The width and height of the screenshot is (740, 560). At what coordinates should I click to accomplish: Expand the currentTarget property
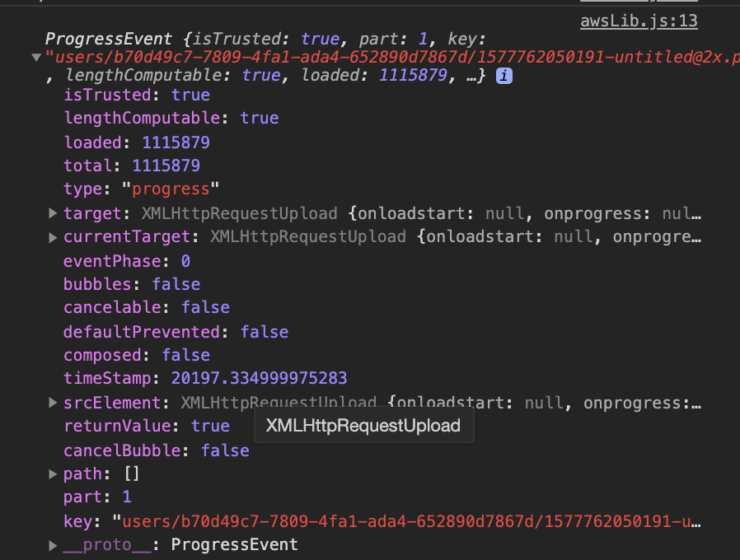click(52, 236)
